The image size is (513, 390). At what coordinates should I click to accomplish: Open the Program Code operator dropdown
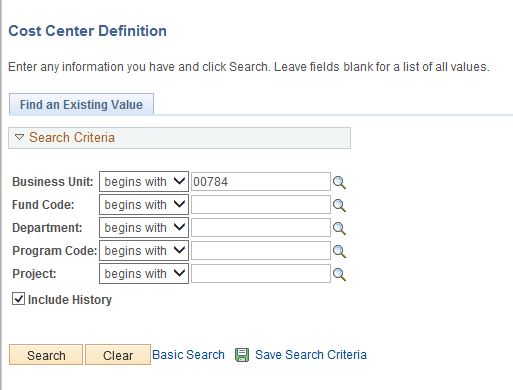144,250
